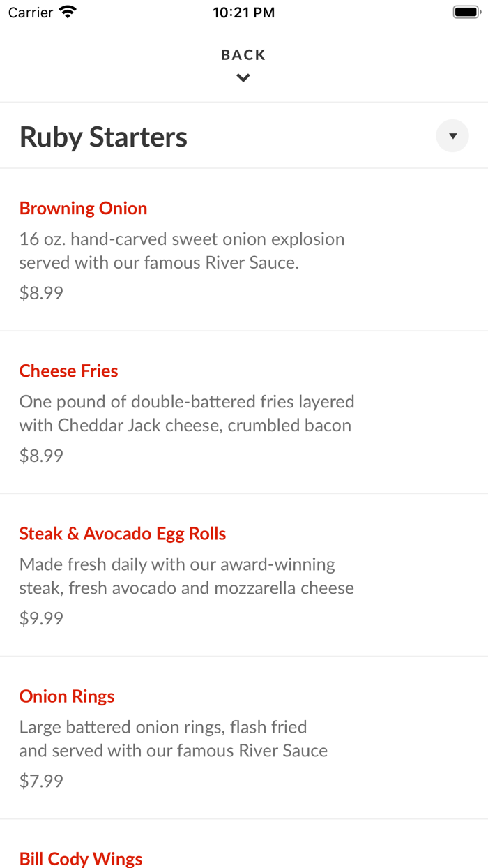This screenshot has height=868, width=488.
Task: Select the Onion Rings description text
Action: 173,738
